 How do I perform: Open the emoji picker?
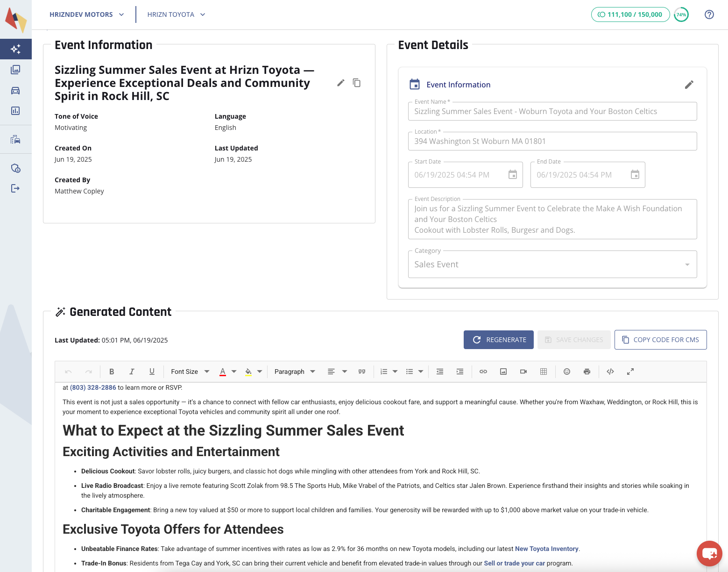click(567, 372)
